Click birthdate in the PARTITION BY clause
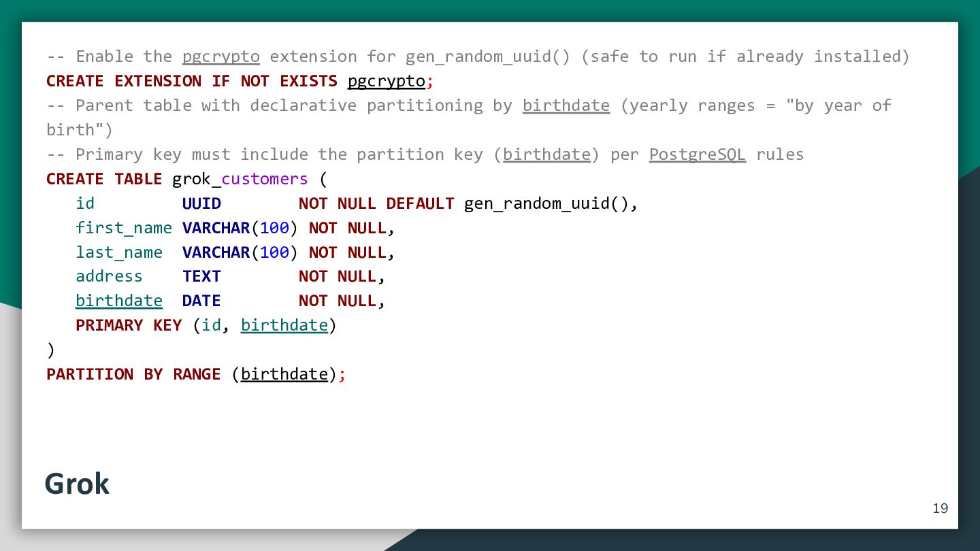The height and width of the screenshot is (551, 980). [284, 374]
